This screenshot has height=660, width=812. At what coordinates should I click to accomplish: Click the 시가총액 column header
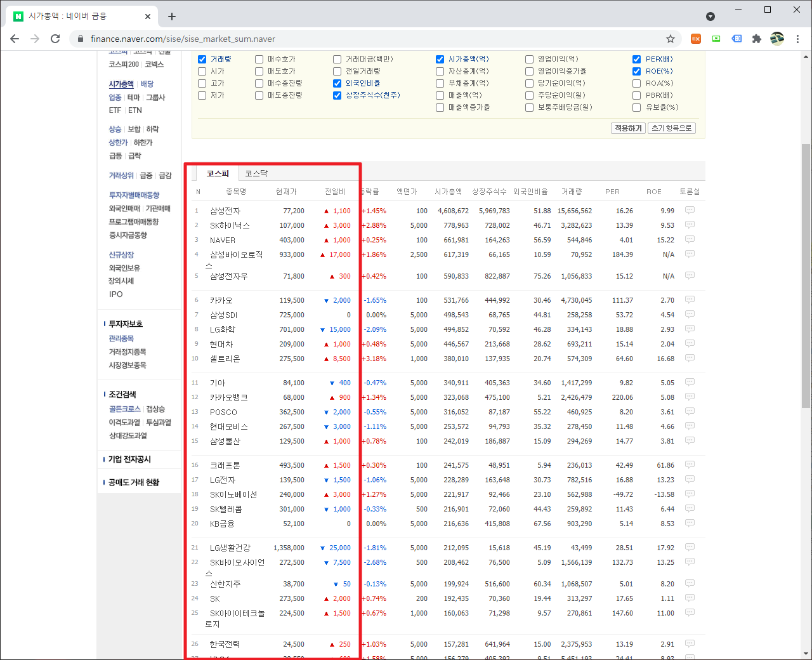448,192
